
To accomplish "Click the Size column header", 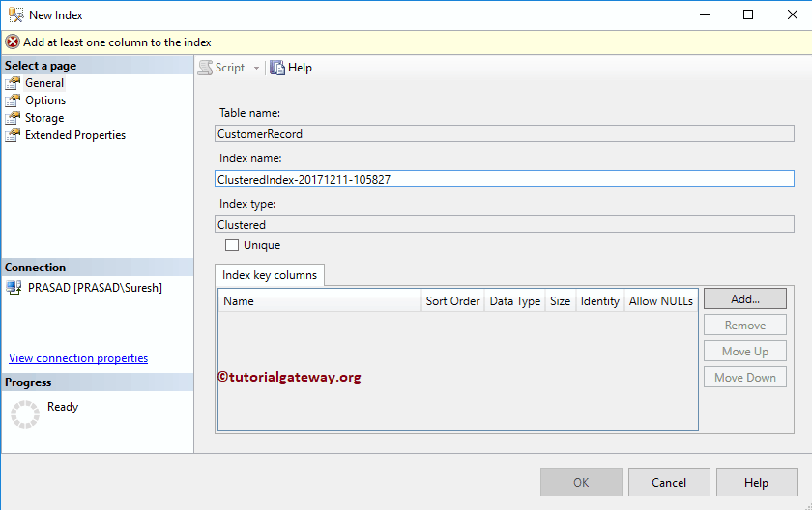I will [561, 301].
